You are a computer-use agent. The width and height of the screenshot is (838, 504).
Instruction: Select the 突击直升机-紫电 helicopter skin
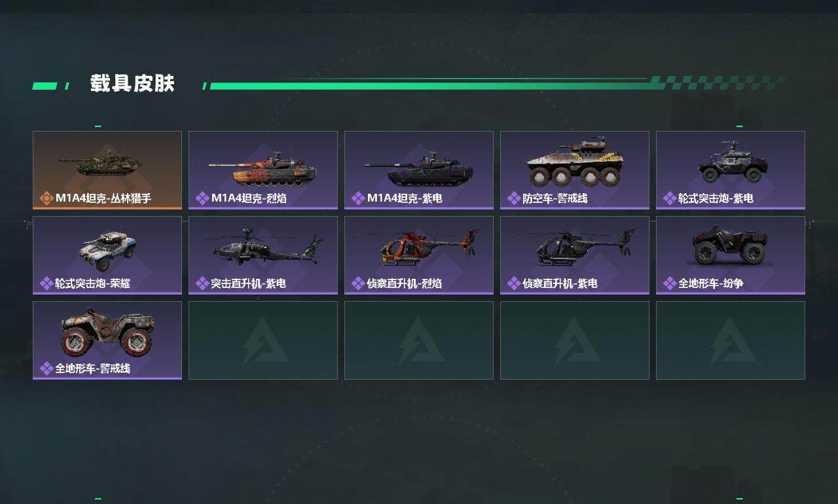tap(263, 255)
